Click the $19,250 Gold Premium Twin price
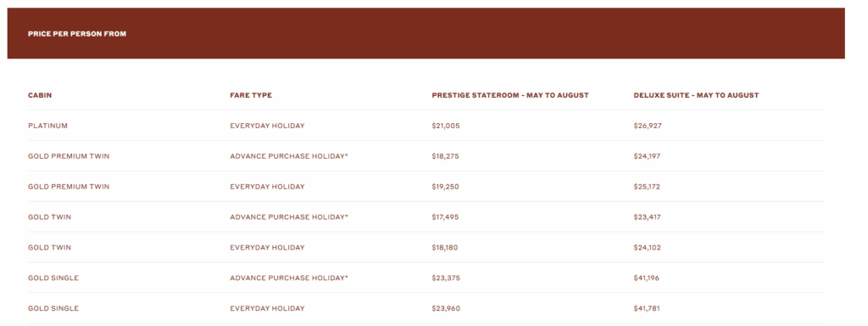 coord(446,187)
